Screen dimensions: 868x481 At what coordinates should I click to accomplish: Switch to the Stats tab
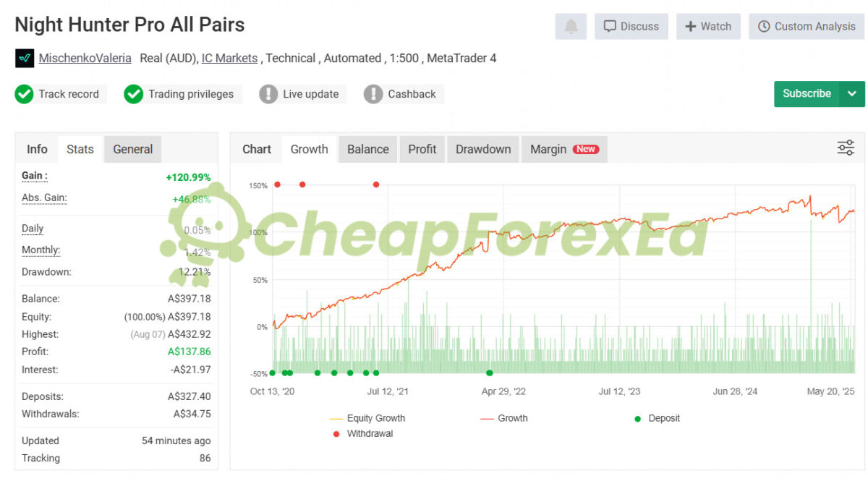coord(80,149)
